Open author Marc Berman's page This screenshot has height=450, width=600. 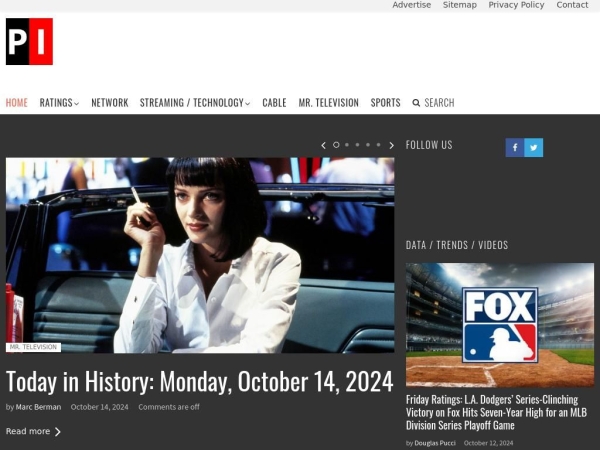(x=38, y=407)
